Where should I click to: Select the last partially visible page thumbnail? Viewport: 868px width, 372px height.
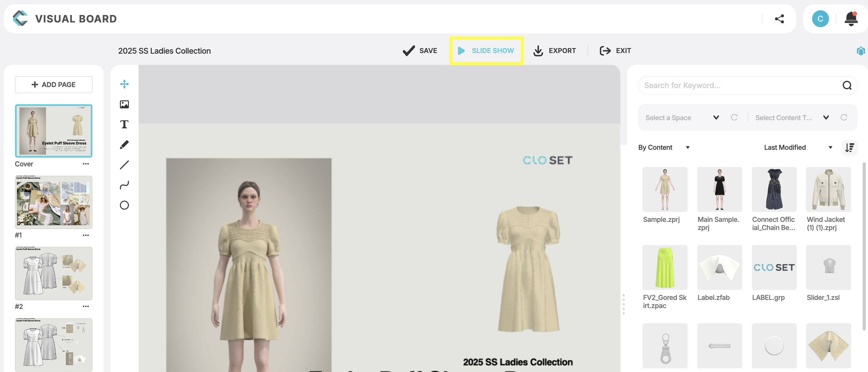[54, 345]
